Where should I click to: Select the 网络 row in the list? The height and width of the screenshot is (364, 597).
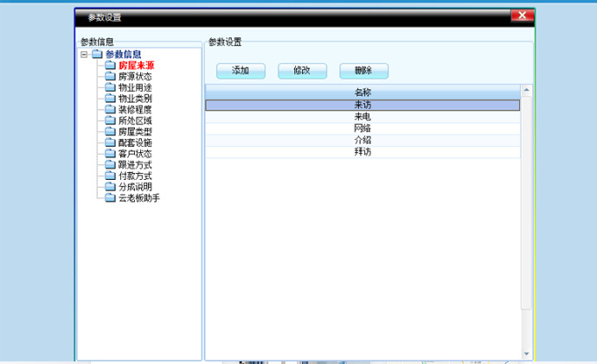pos(363,129)
